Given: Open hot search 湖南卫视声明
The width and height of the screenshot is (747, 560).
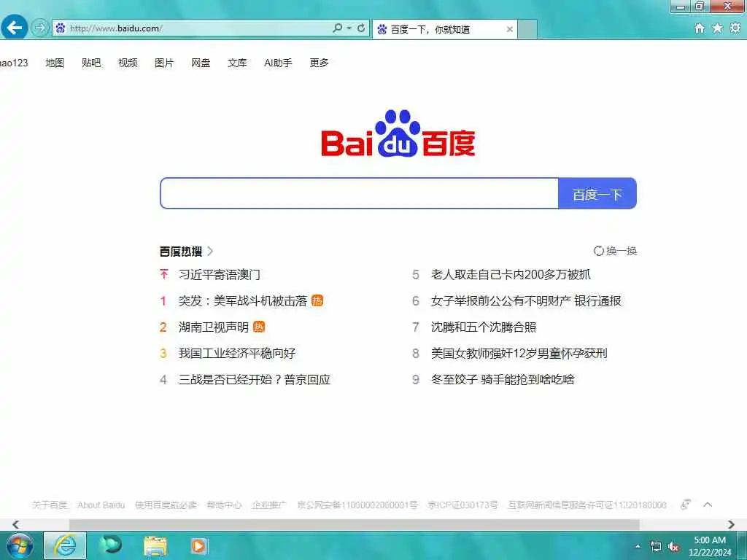Looking at the screenshot, I should (x=214, y=327).
